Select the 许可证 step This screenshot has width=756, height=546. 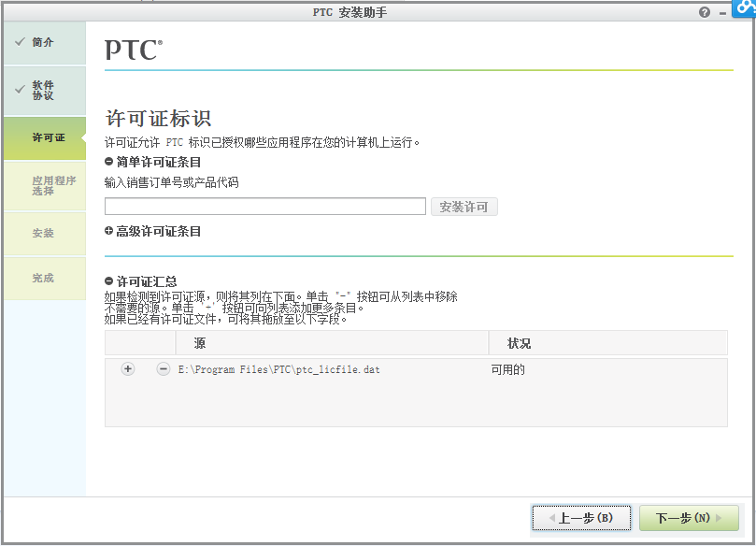45,138
